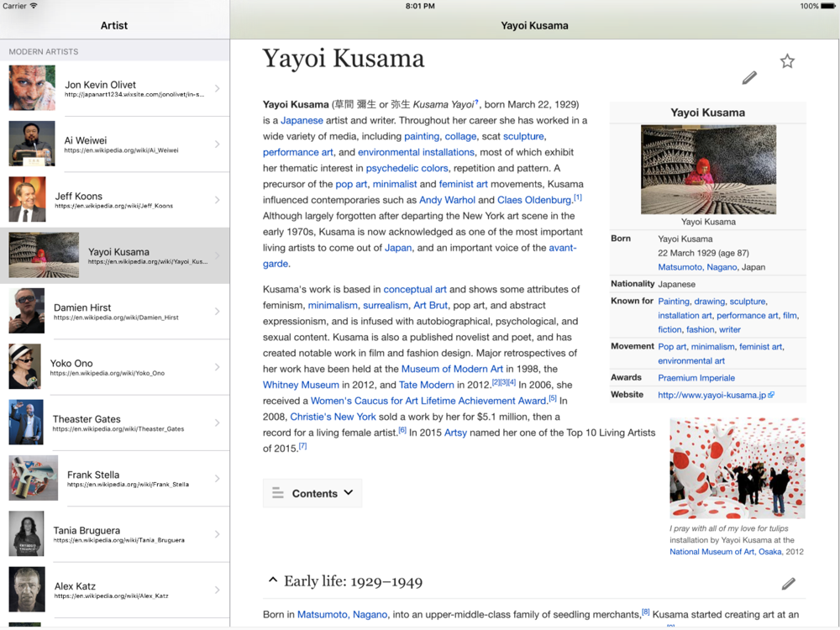Open Women's Caucus for Art Lifetime Achievement Award link

[x=428, y=401]
